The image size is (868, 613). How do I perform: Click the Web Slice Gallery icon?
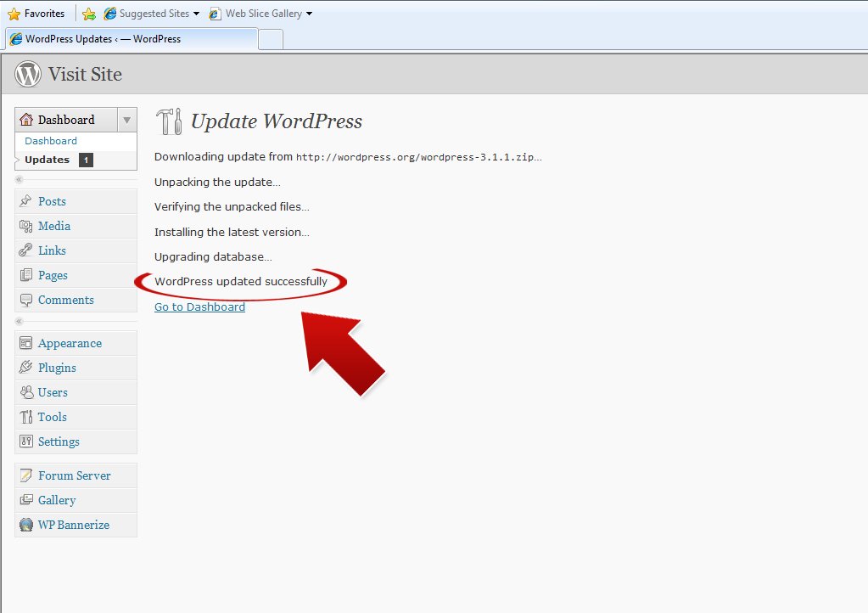[215, 14]
